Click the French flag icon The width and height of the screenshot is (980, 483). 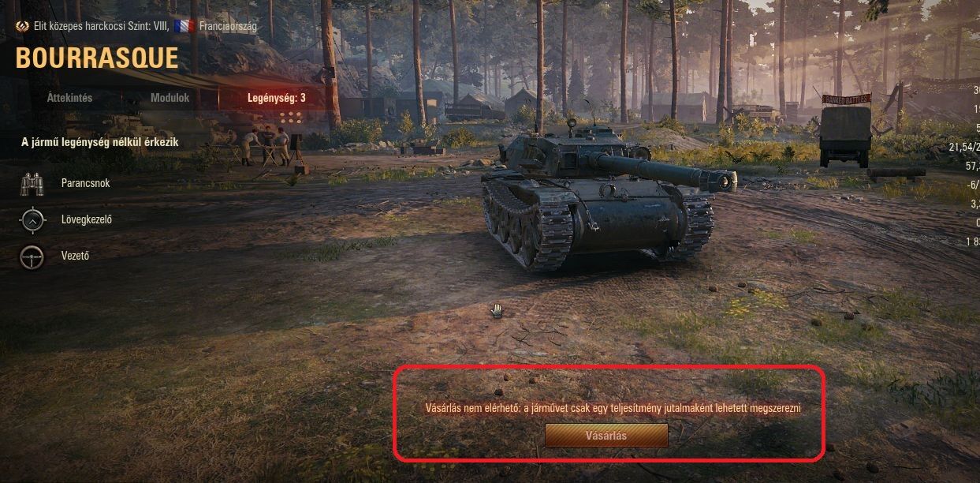pyautogui.click(x=184, y=26)
